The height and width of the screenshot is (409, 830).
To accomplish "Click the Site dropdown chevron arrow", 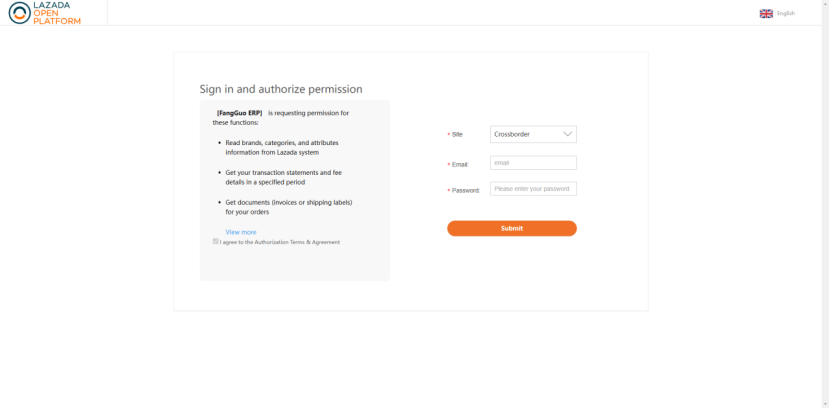I will tap(568, 134).
